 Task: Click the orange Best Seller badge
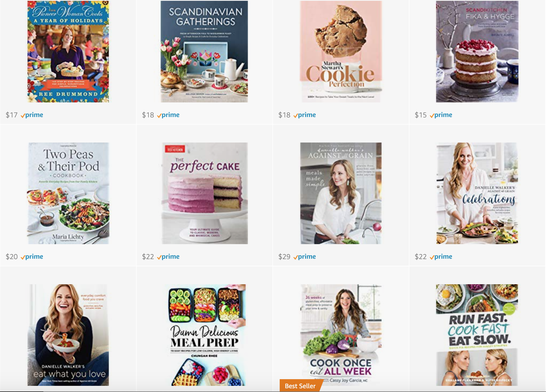point(300,386)
